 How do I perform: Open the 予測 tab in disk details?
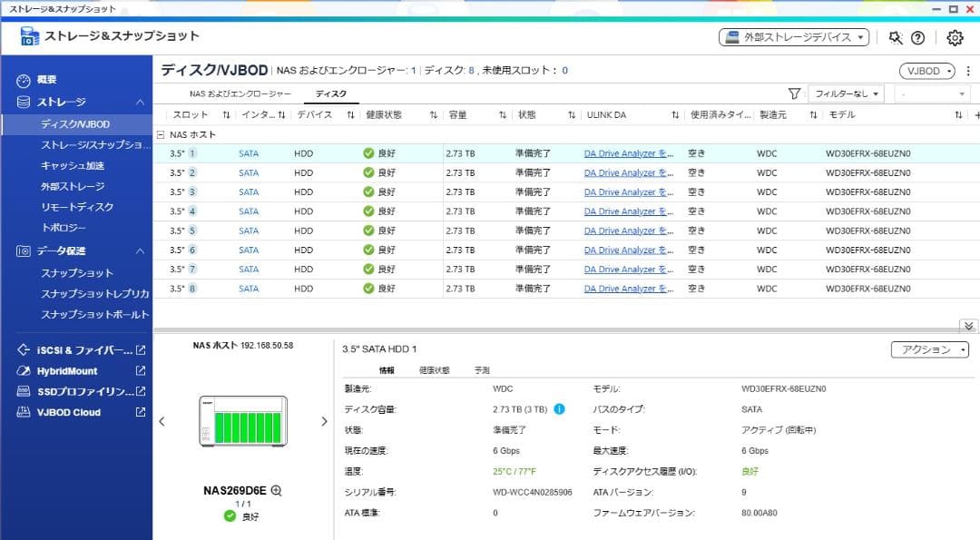point(480,368)
